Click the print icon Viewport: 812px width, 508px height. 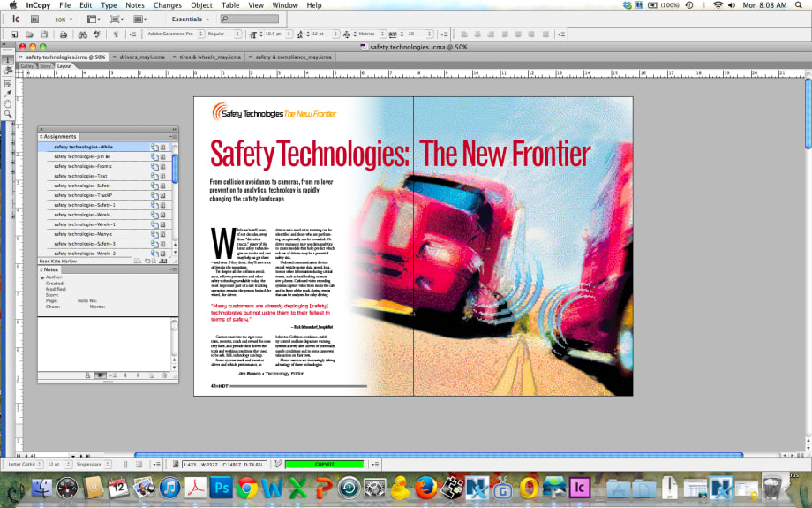tap(64, 34)
